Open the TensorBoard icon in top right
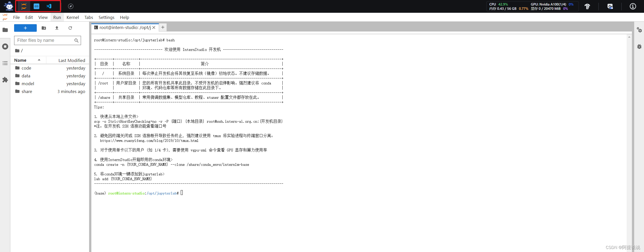644x252 pixels. pyautogui.click(x=587, y=6)
